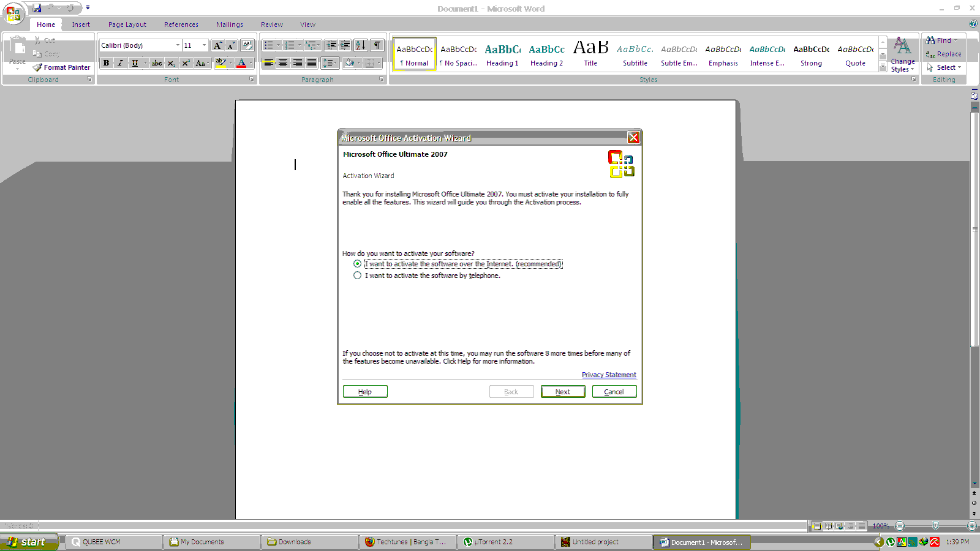The image size is (980, 551).
Task: Switch to Full Screen Reading view
Action: pos(828,526)
